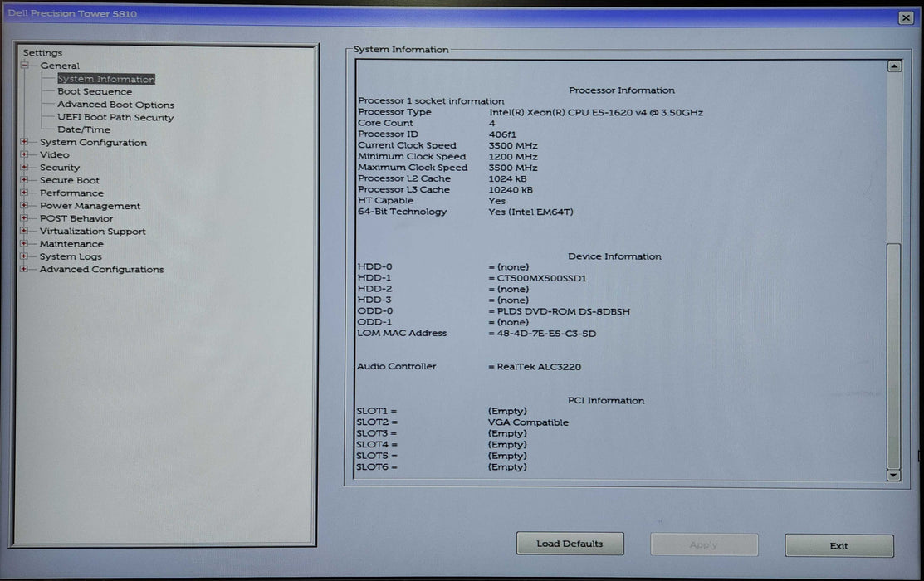This screenshot has width=924, height=581.
Task: Select the General category label
Action: [60, 66]
